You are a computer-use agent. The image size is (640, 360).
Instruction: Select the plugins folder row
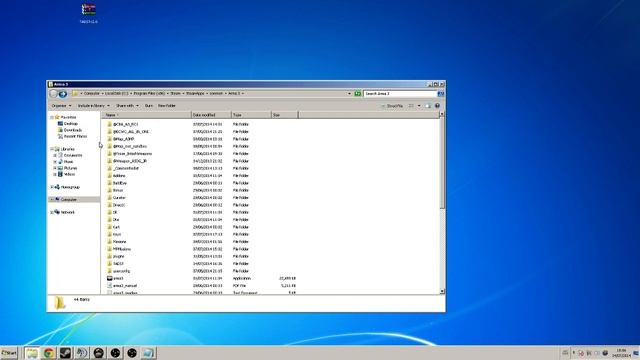click(200, 256)
